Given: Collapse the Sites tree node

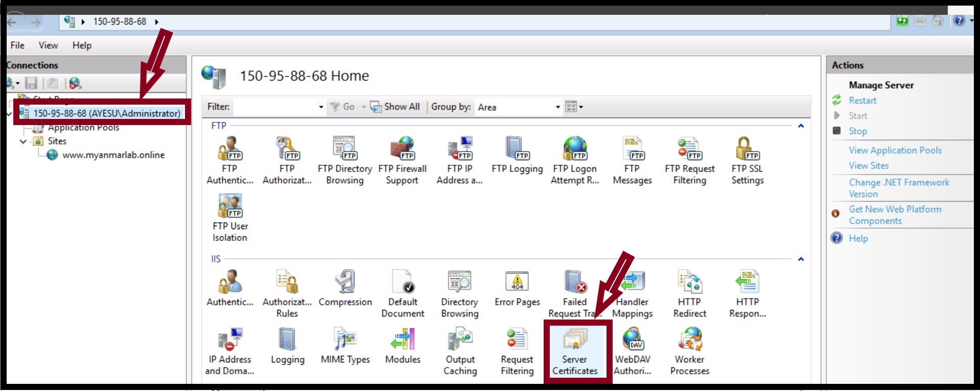Looking at the screenshot, I should coord(23,141).
